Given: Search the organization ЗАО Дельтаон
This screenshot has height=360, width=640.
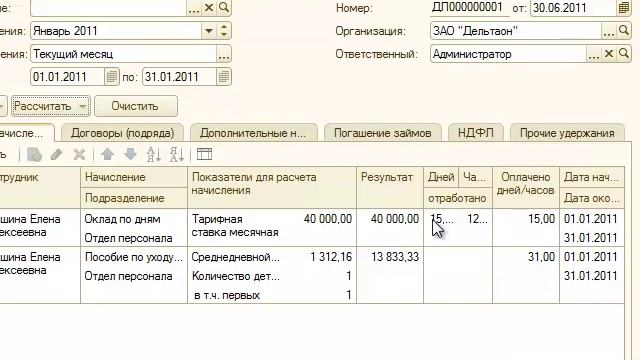Looking at the screenshot, I should point(624,31).
